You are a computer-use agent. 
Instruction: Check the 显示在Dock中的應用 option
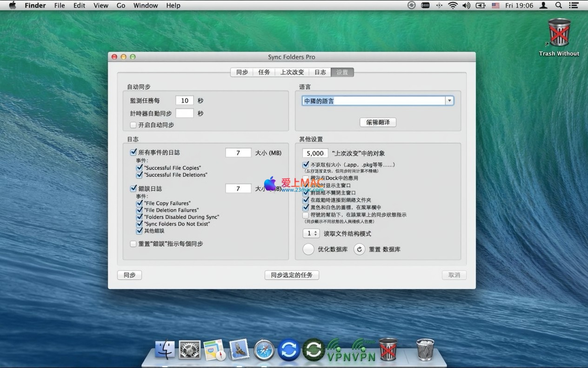(x=306, y=178)
